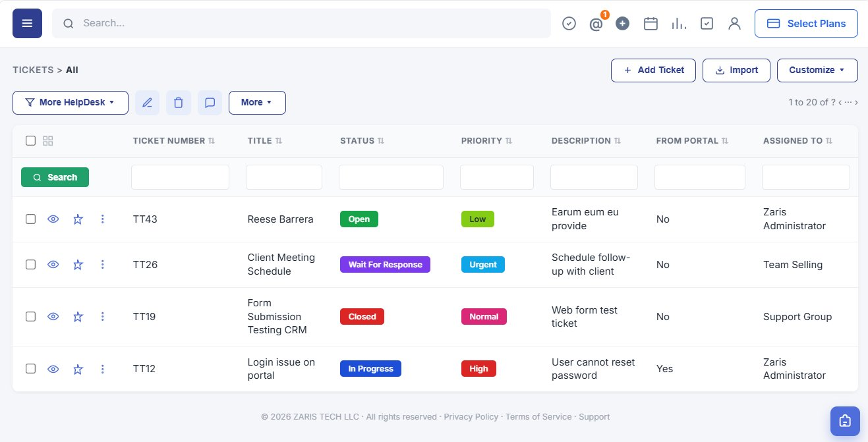868x442 pixels.
Task: Switch to grid view icon in header row
Action: 47,140
